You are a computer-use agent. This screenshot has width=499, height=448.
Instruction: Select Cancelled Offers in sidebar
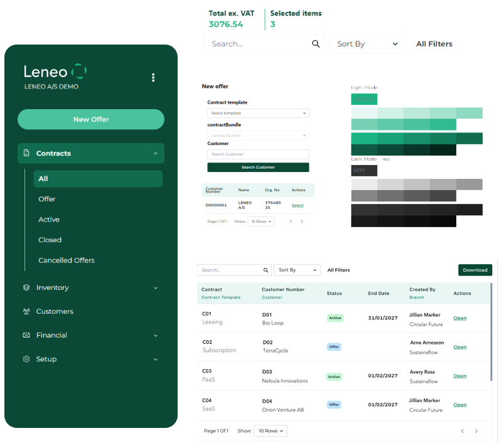(x=67, y=260)
